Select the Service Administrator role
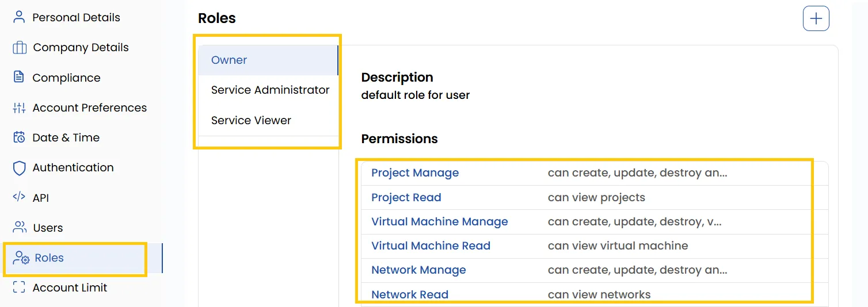Screen dimensions: 868x307 [x=268, y=90]
